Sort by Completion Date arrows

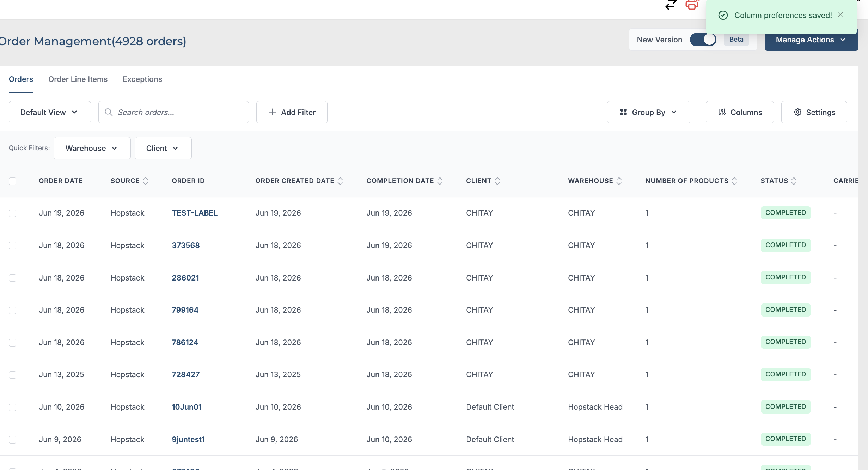point(440,181)
